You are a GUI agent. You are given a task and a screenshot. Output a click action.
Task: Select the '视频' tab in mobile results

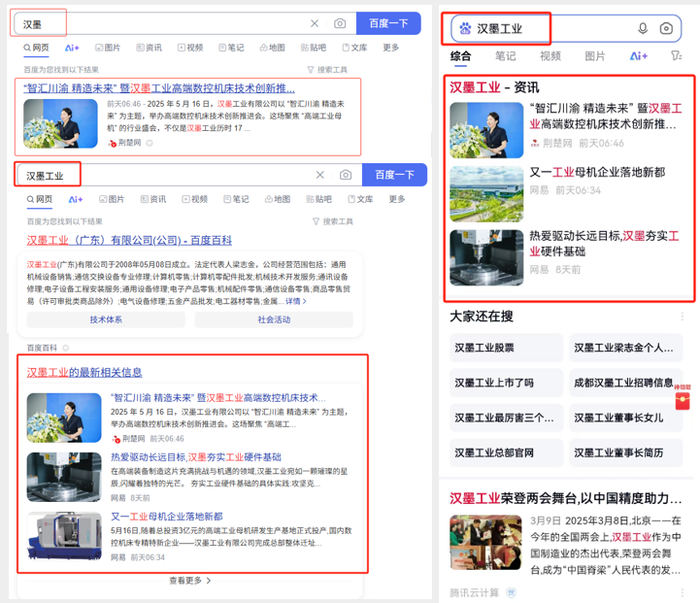pyautogui.click(x=550, y=56)
